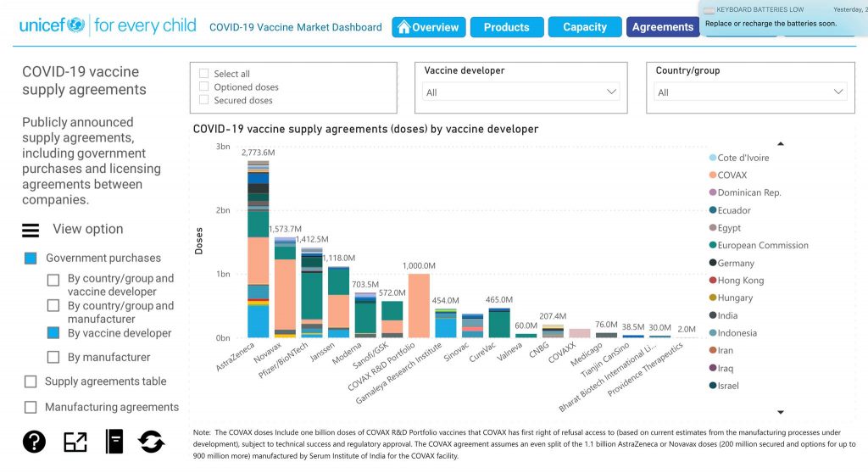Click the refresh circular arrows icon
868x473 pixels.
tap(151, 442)
